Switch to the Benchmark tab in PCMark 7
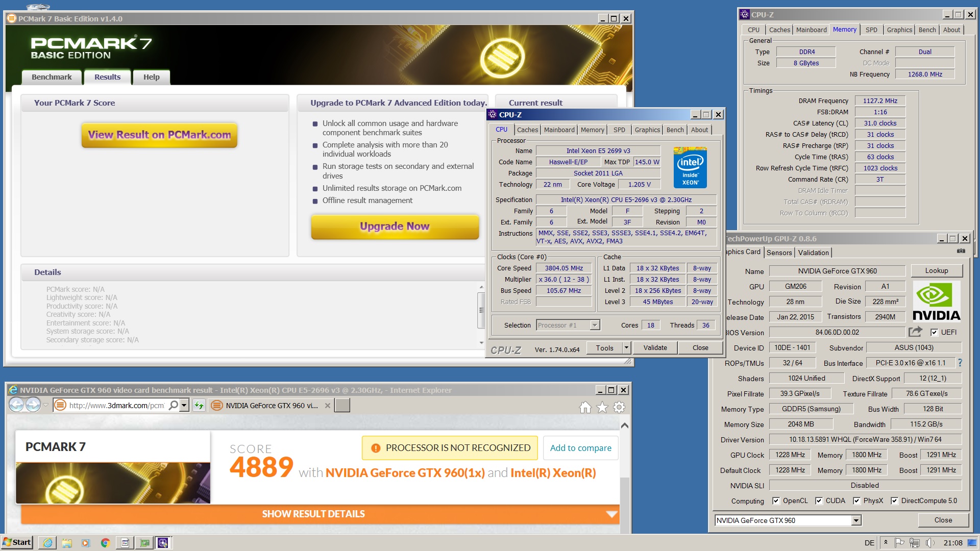Screen dimensions: 980x551 52,77
